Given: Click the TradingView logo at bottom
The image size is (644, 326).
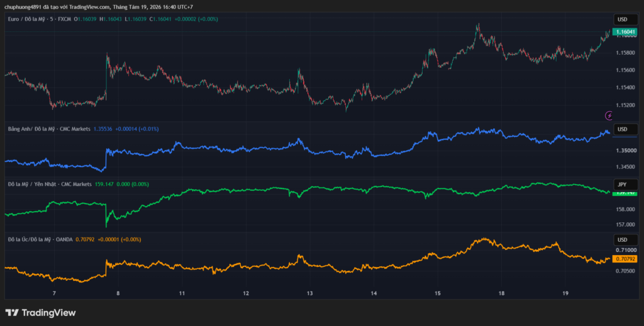Looking at the screenshot, I should [x=40, y=313].
